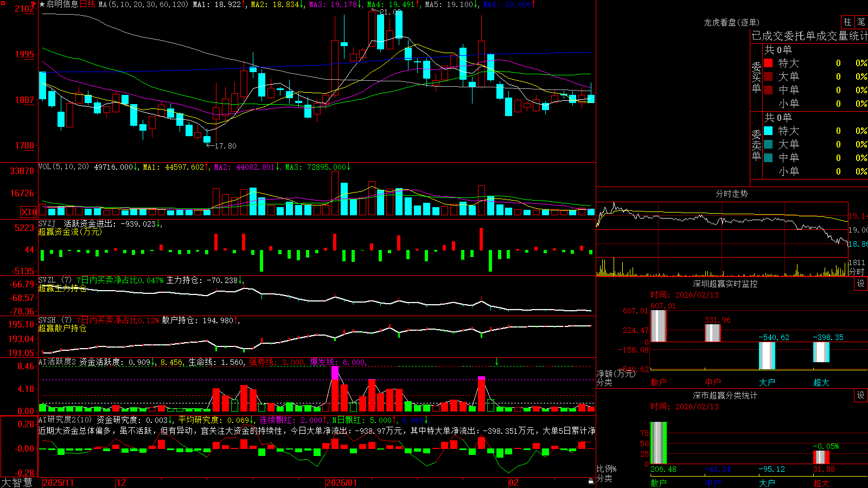Image resolution: width=868 pixels, height=488 pixels.
Task: Click the MA2: 18.834 value
Action: (275, 4)
